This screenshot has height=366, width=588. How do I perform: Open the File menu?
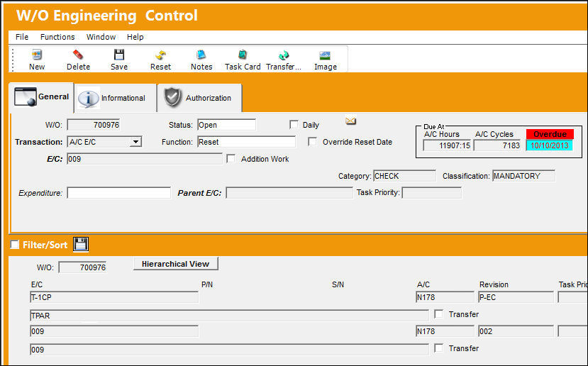tap(22, 37)
